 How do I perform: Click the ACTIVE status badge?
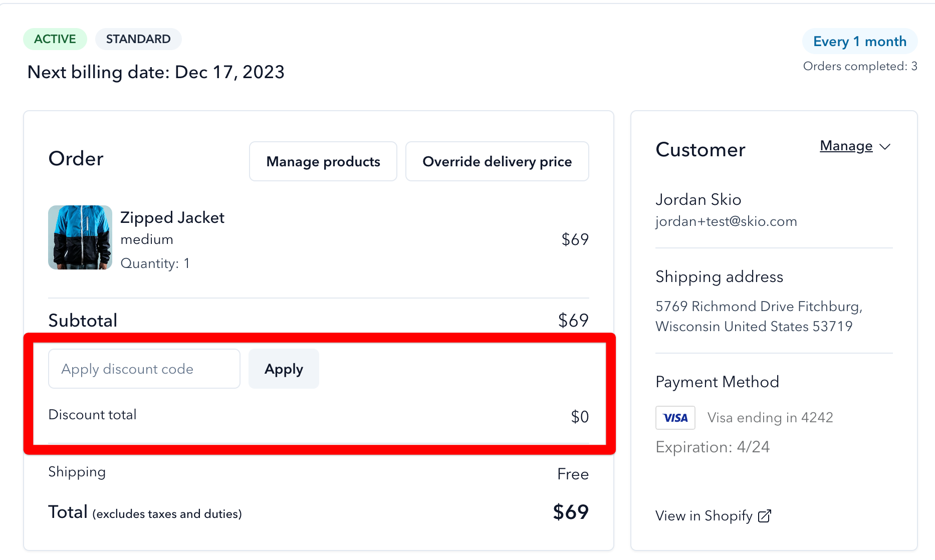coord(55,39)
